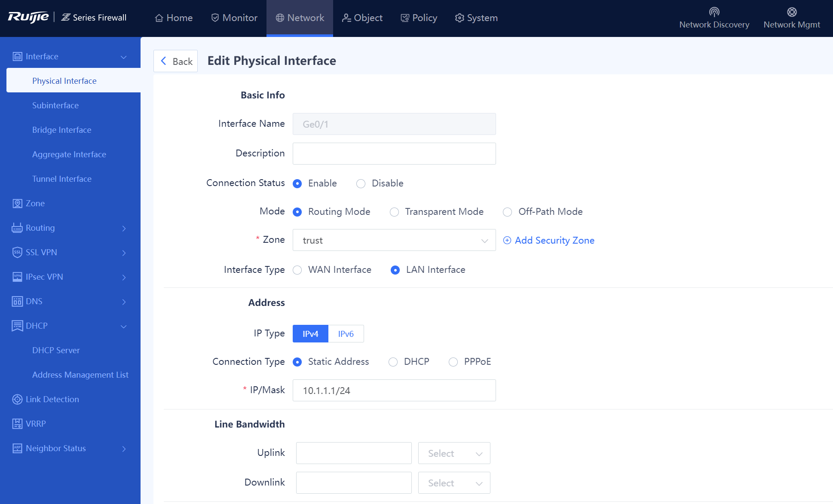
Task: Collapse the Interface menu chevron
Action: (x=124, y=57)
